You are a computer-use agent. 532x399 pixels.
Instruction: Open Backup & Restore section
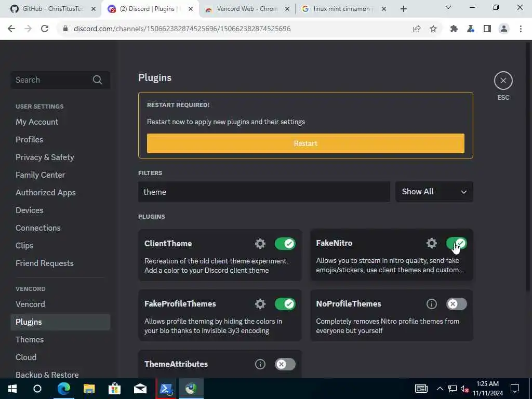point(47,375)
